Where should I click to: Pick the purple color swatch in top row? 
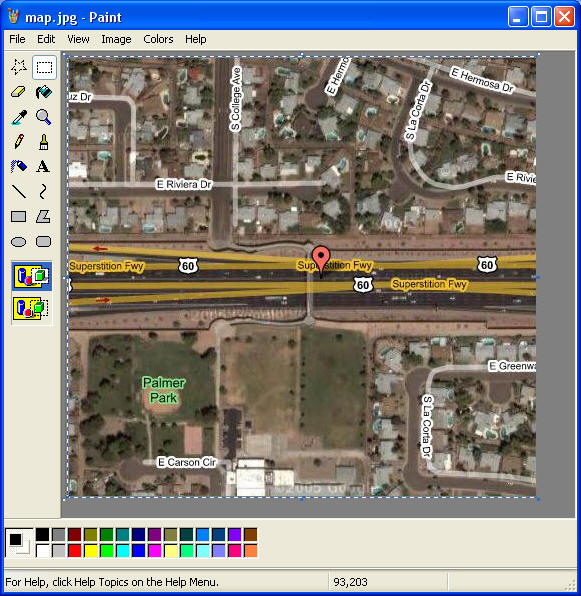(155, 534)
